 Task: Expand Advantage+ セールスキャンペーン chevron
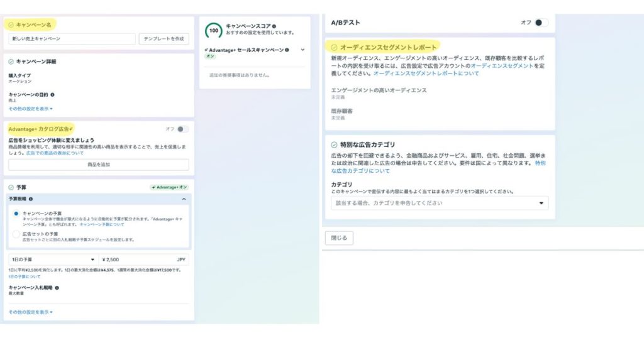(303, 50)
